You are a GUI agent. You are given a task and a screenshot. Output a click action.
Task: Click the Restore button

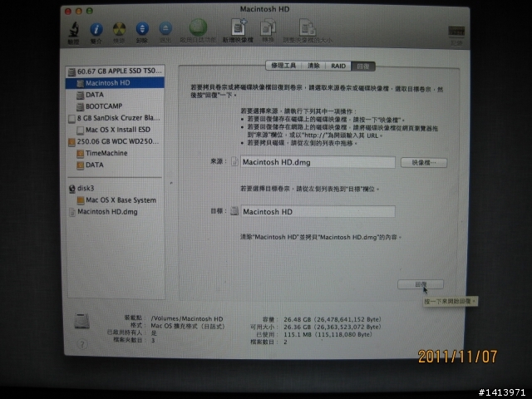click(421, 284)
